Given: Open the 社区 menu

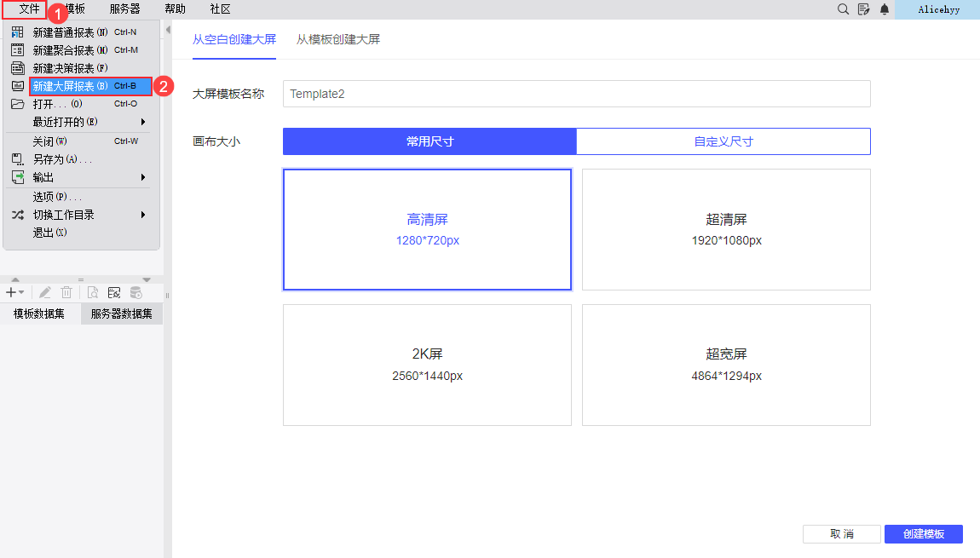Looking at the screenshot, I should (220, 9).
